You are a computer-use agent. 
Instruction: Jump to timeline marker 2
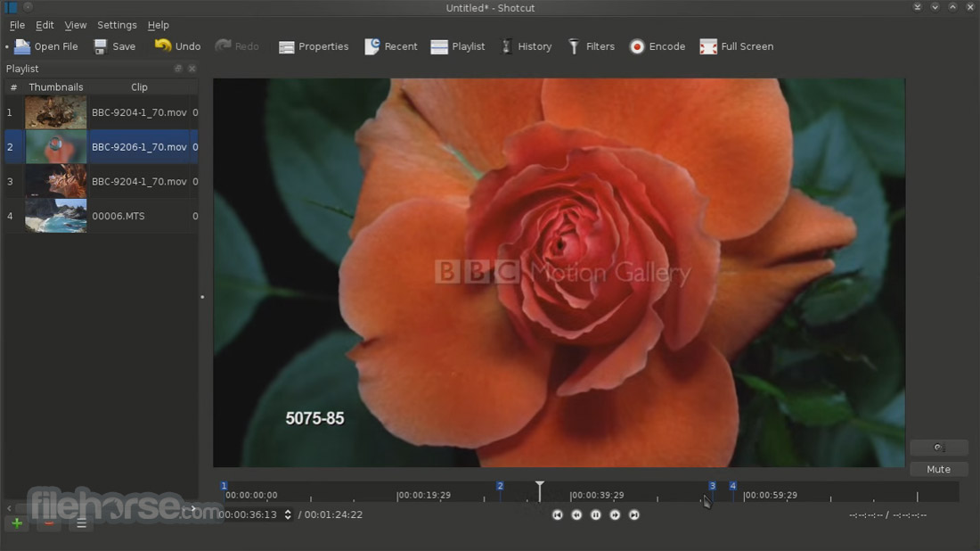(500, 486)
